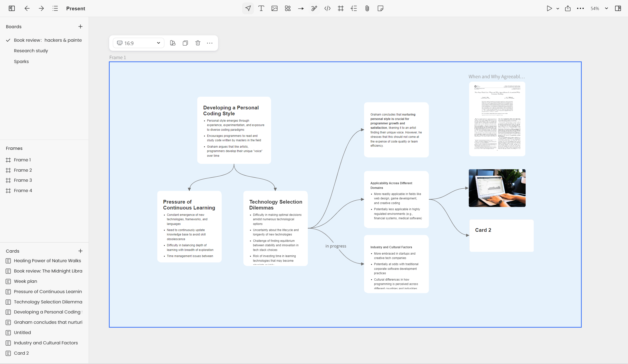
Task: Select the checked Book review board
Action: [x=47, y=40]
